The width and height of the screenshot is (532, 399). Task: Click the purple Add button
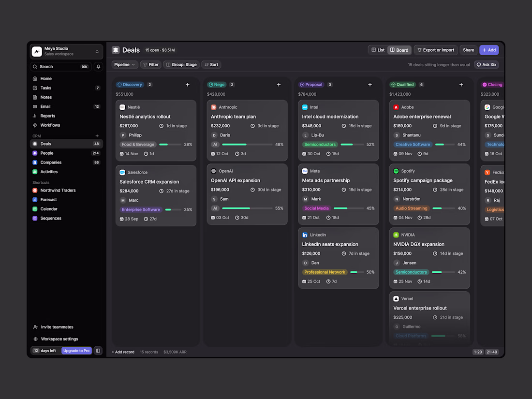click(x=489, y=50)
